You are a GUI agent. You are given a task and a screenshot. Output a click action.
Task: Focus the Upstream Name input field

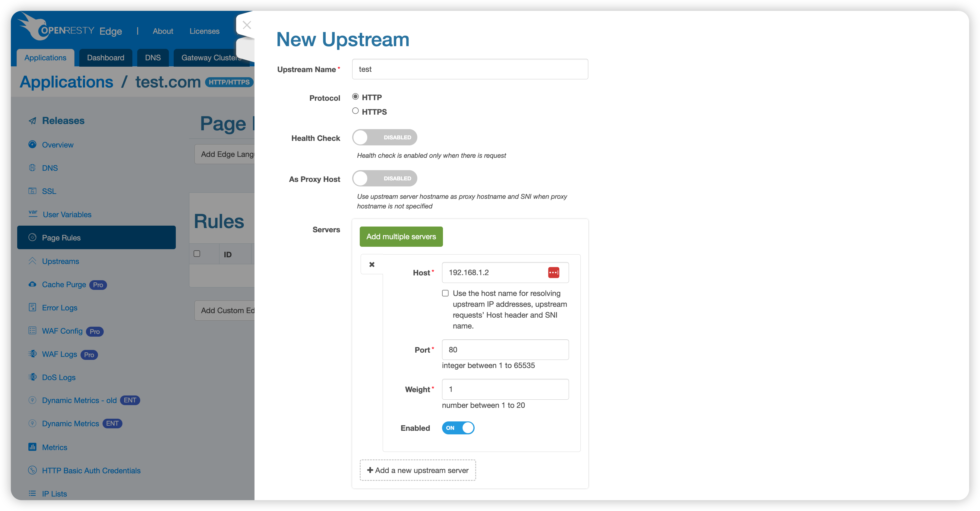point(470,69)
